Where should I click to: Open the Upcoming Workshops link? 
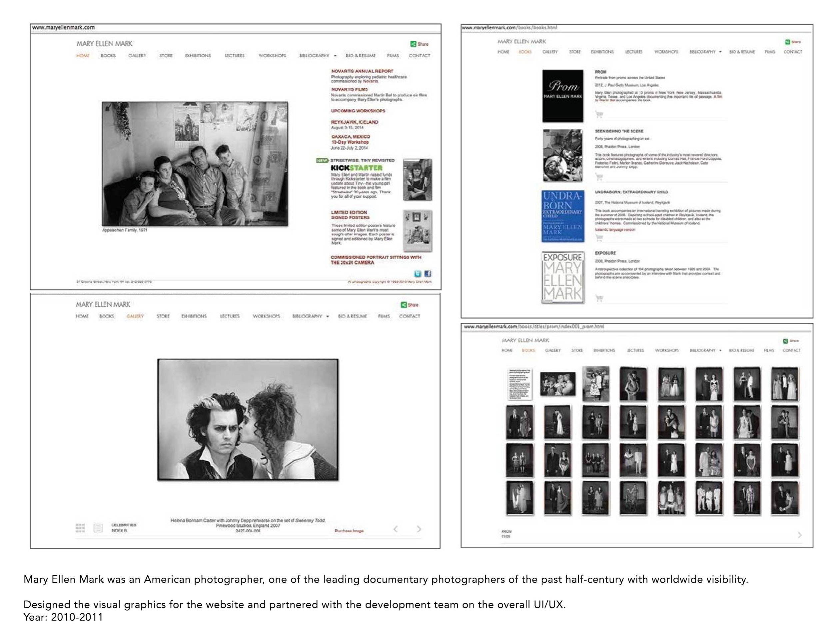coord(358,111)
